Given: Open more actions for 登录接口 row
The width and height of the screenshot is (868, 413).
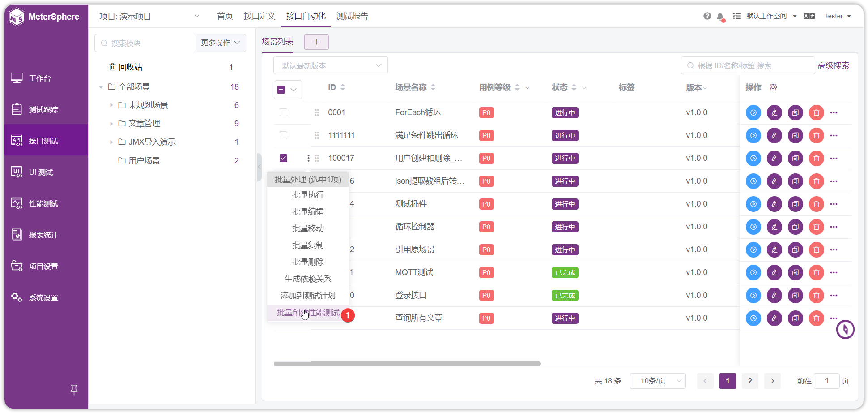Looking at the screenshot, I should (834, 295).
